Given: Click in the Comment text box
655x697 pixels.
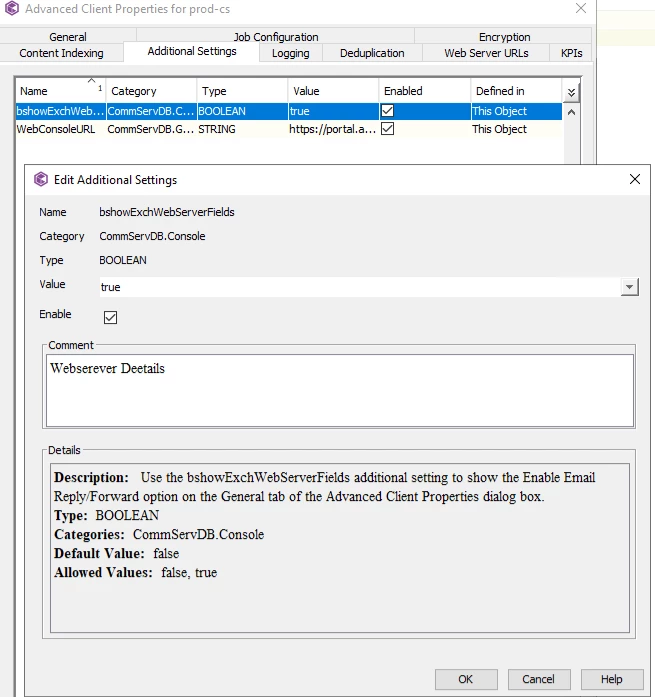Looking at the screenshot, I should 340,390.
